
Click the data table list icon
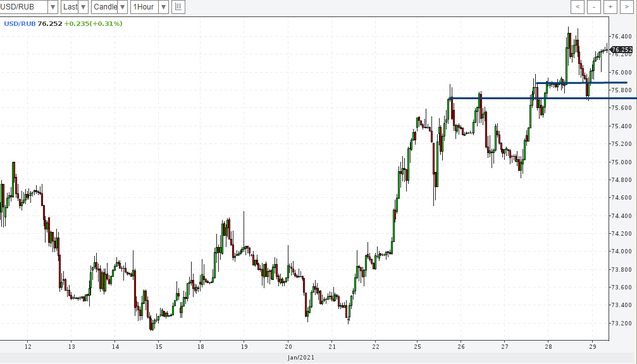[x=178, y=7]
